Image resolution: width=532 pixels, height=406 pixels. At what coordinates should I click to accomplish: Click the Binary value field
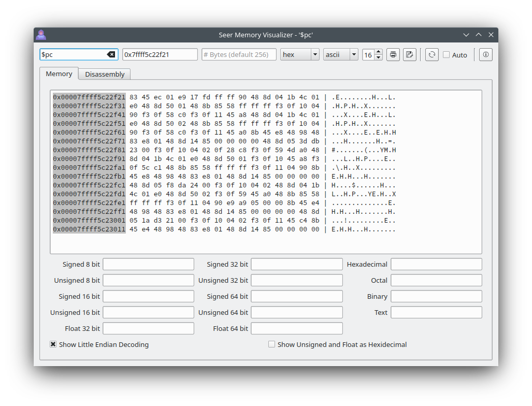pyautogui.click(x=436, y=296)
